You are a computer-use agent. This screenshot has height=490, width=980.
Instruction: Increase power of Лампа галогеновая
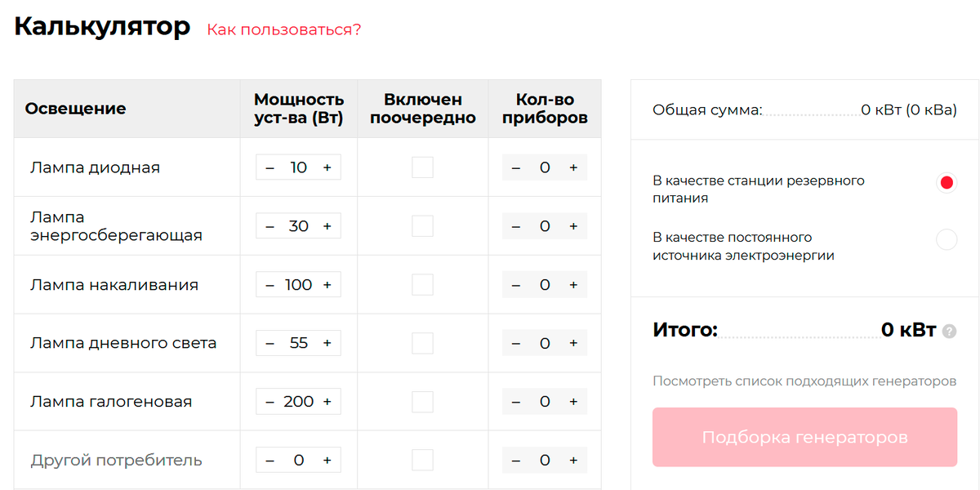click(x=327, y=401)
